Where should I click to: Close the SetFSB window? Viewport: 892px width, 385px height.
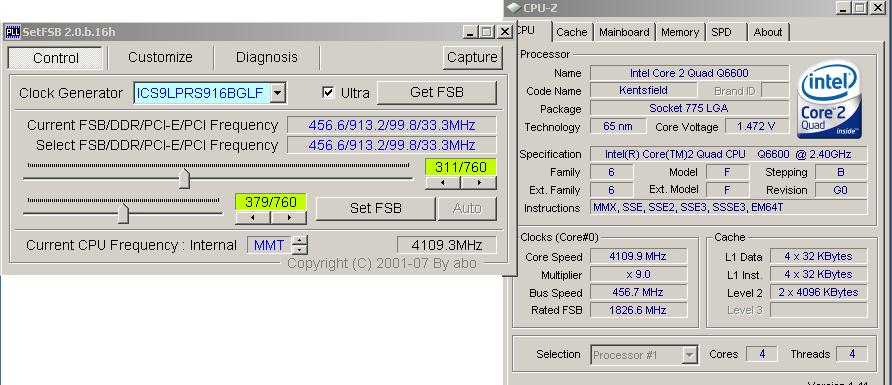click(505, 32)
